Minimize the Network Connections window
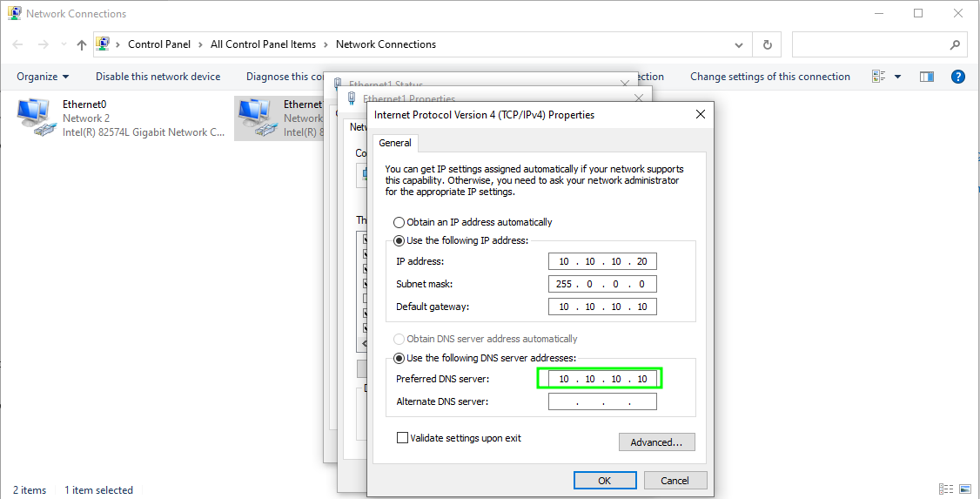This screenshot has width=980, height=499. pos(879,13)
